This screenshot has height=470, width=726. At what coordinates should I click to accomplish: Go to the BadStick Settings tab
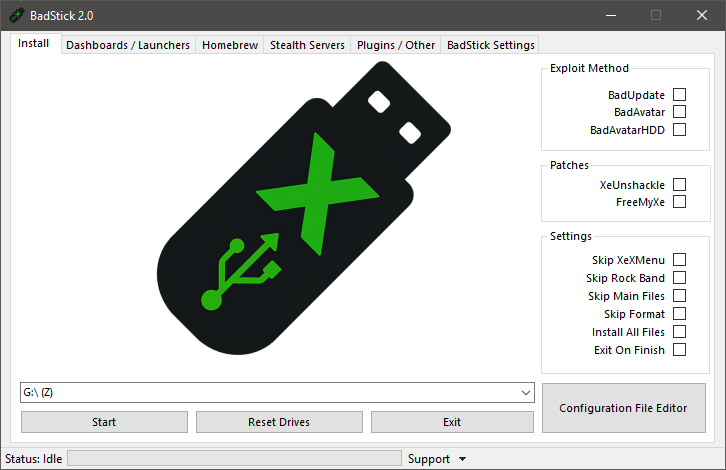point(490,45)
